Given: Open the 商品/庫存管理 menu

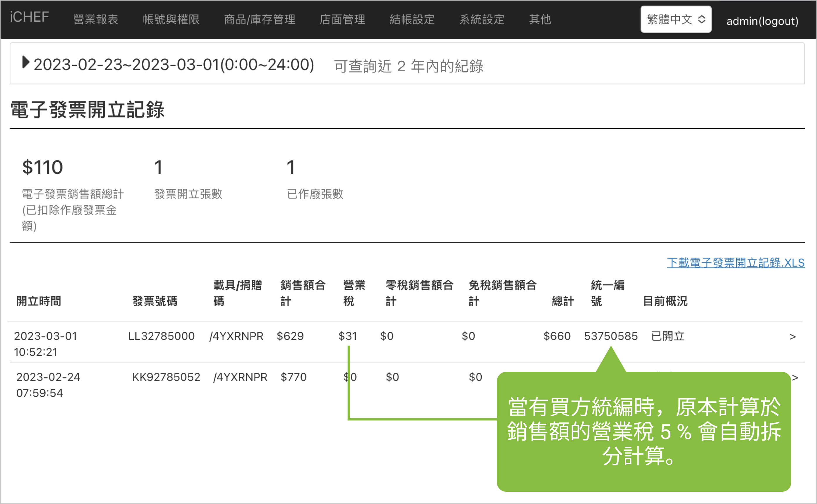Looking at the screenshot, I should tap(260, 19).
